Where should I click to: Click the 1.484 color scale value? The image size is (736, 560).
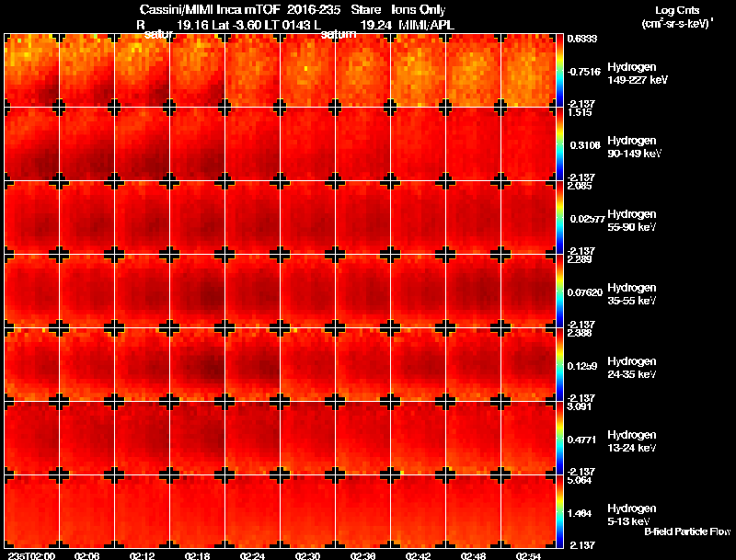(581, 514)
